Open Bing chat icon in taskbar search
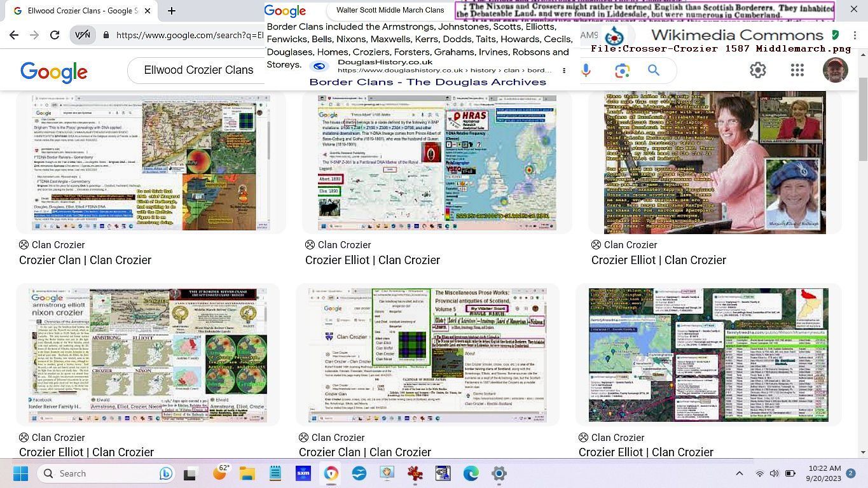Screen dimensions: 868x488 (165, 473)
